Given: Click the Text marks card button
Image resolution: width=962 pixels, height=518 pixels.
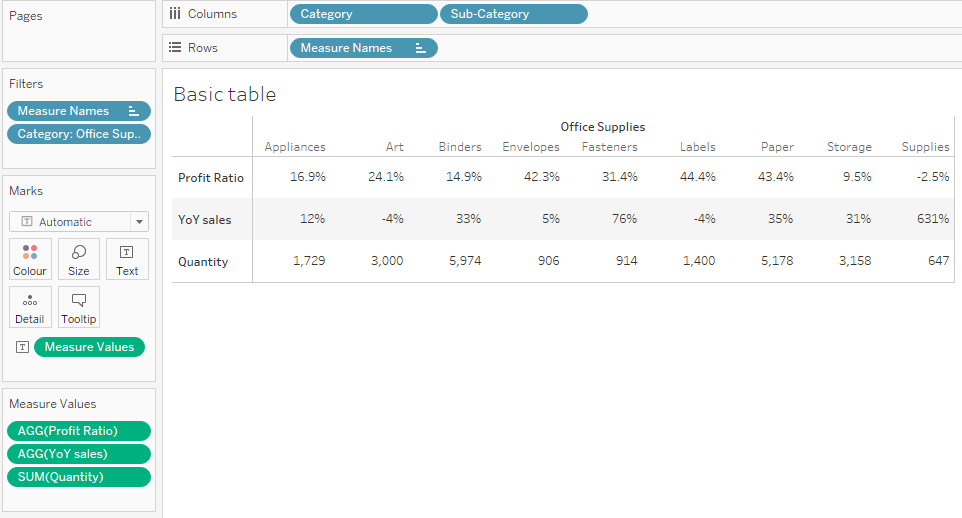Looking at the screenshot, I should pyautogui.click(x=127, y=259).
